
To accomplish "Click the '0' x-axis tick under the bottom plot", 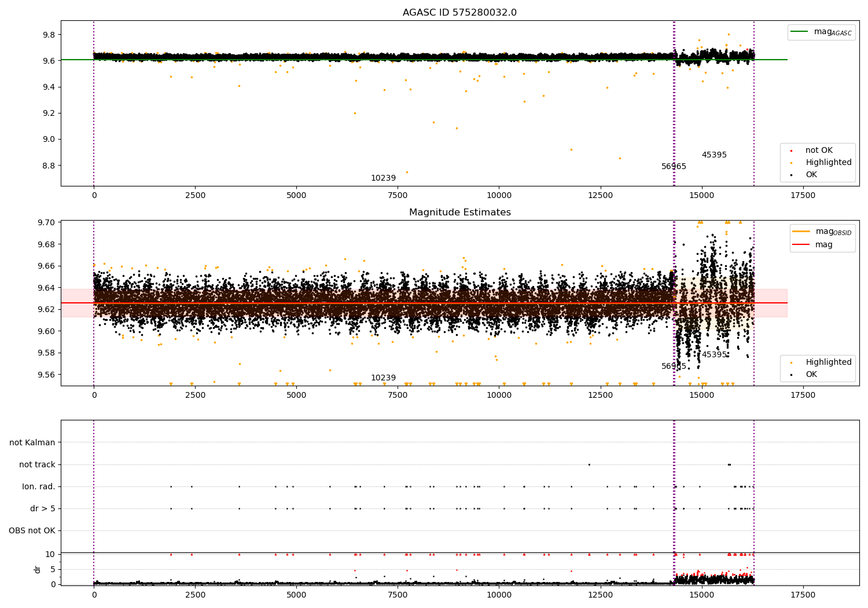I will 94,595.
